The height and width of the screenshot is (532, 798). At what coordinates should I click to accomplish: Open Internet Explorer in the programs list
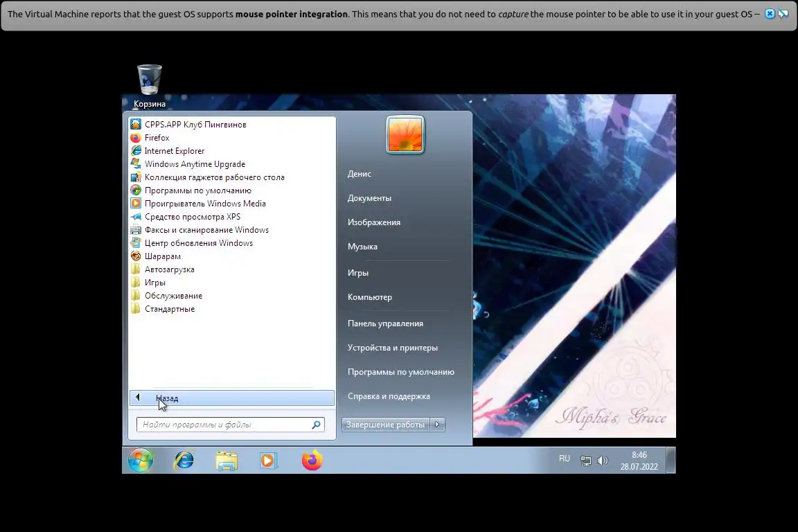coord(174,151)
